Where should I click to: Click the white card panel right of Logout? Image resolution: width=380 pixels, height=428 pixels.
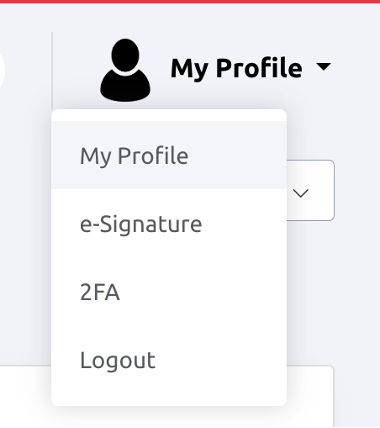coord(310,397)
